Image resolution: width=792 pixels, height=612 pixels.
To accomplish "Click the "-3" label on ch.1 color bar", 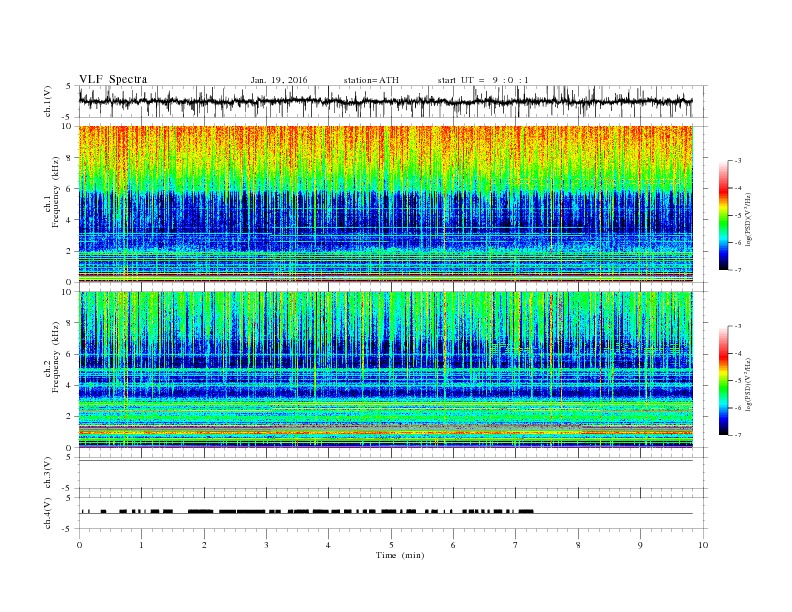I will coord(738,161).
